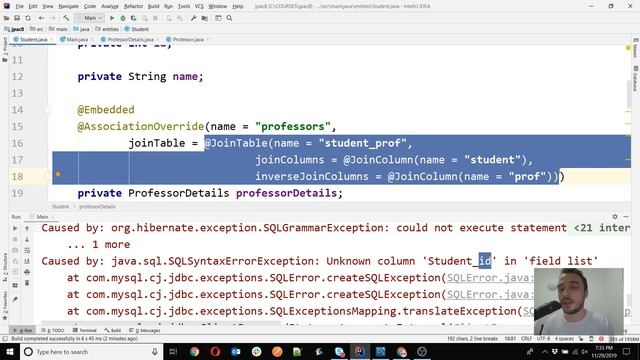Open the Project tool window side tab

pos(5,49)
